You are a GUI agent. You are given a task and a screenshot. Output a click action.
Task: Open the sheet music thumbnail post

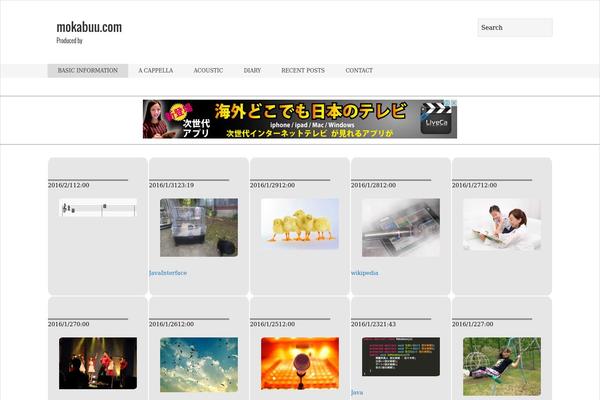click(x=98, y=208)
